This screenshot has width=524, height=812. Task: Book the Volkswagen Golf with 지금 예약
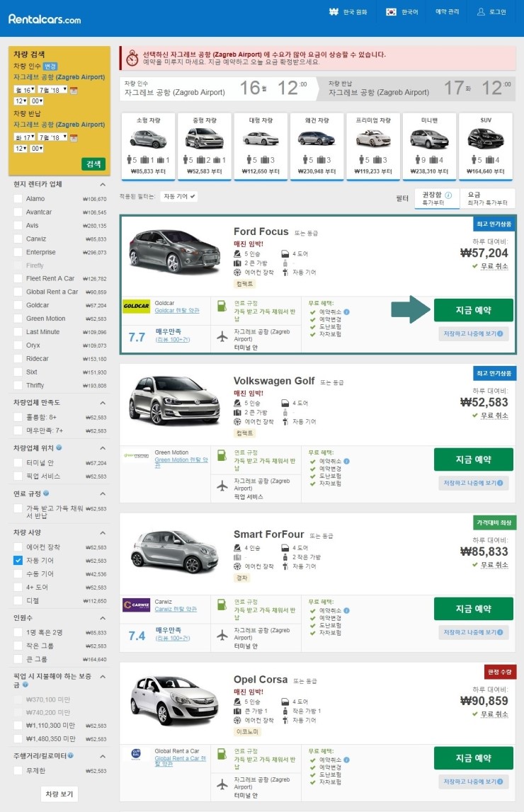[473, 459]
